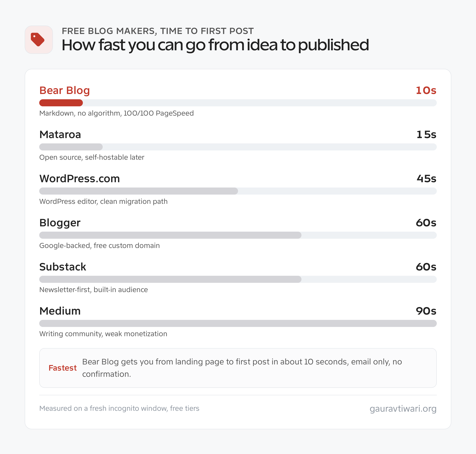Screen dimensions: 476x454
Task: Click the Bear Blog summary callout text
Action: 242,368
